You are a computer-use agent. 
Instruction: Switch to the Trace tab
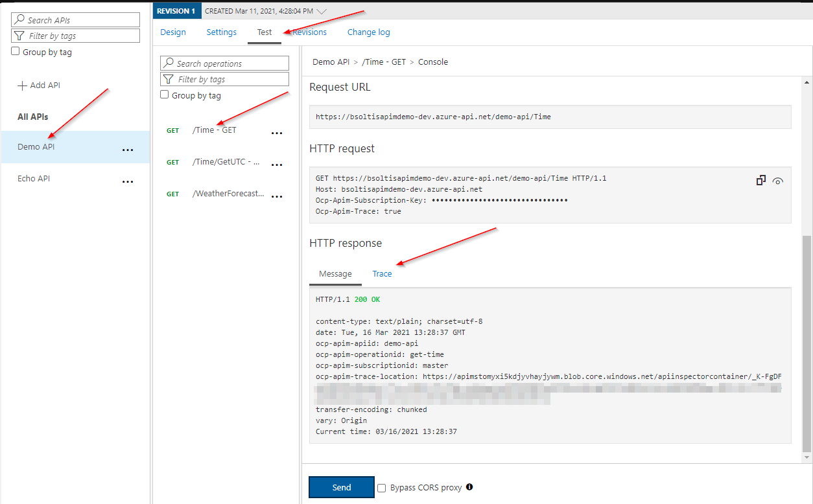coord(382,273)
